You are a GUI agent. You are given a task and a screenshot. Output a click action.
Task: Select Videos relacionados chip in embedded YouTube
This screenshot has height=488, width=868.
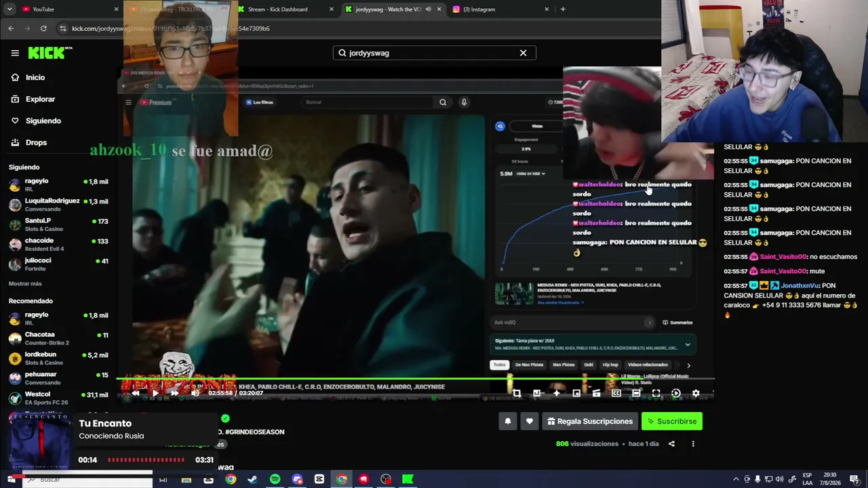pos(648,365)
